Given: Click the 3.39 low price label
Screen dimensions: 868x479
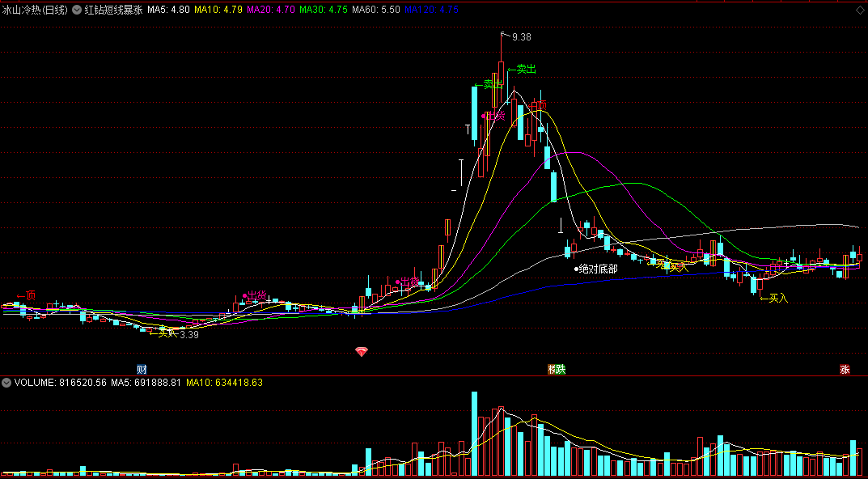Looking at the screenshot, I should pyautogui.click(x=189, y=334).
